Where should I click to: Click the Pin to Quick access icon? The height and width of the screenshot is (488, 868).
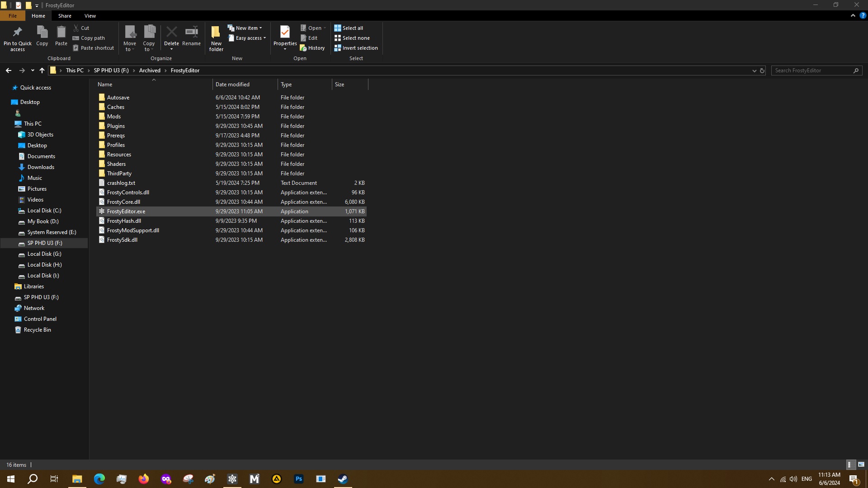[17, 33]
